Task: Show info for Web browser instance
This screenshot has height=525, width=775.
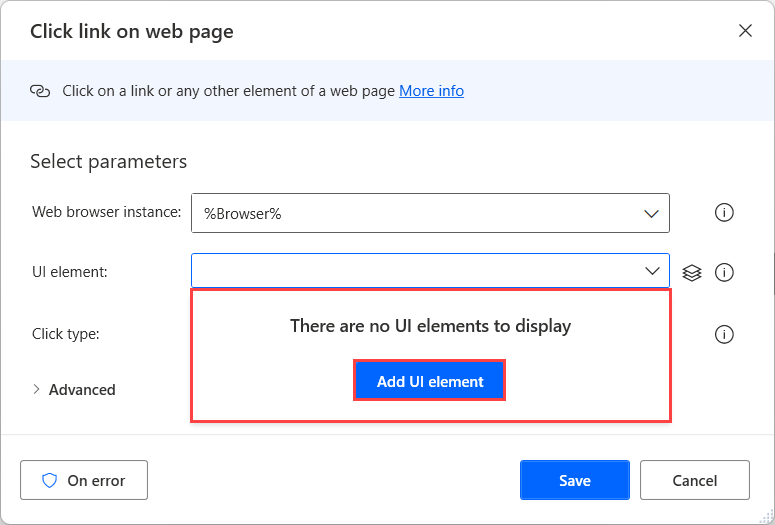Action: coord(724,213)
